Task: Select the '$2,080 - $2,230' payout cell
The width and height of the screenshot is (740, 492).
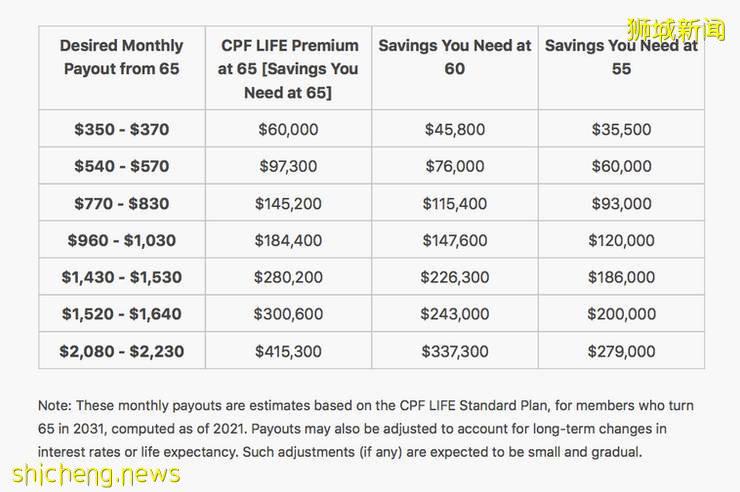Action: [x=122, y=351]
